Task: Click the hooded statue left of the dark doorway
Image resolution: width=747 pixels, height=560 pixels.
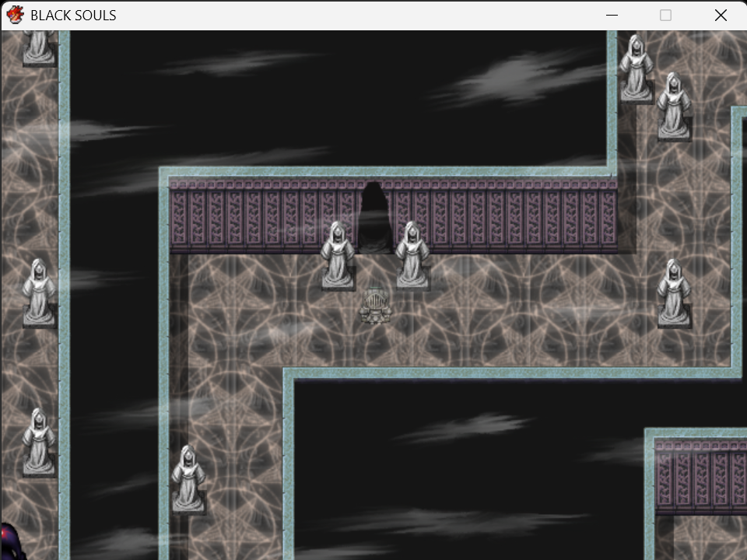Action: point(338,255)
